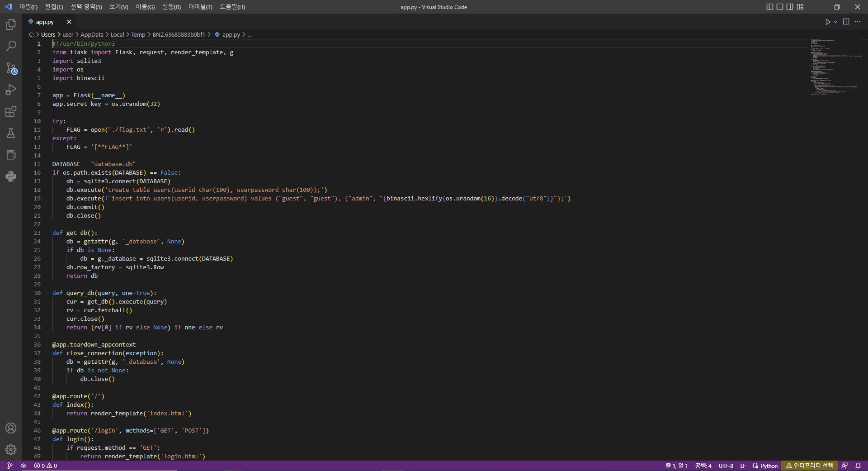Viewport: 868px width, 471px height.
Task: Open the 편집(E) menu
Action: point(54,7)
